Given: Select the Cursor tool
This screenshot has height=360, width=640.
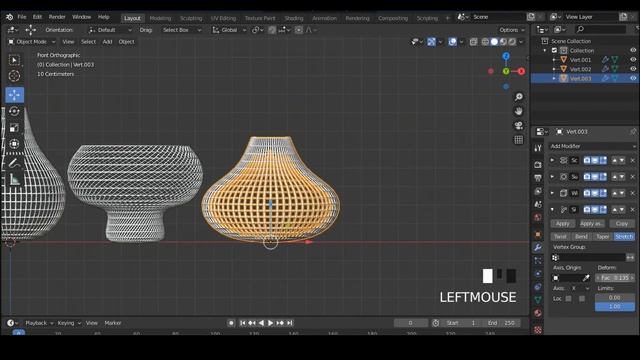Looking at the screenshot, I should pyautogui.click(x=14, y=76).
